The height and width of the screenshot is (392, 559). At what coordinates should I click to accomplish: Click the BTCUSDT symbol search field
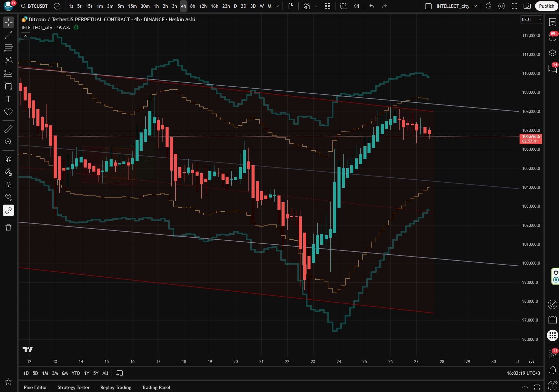pos(35,6)
